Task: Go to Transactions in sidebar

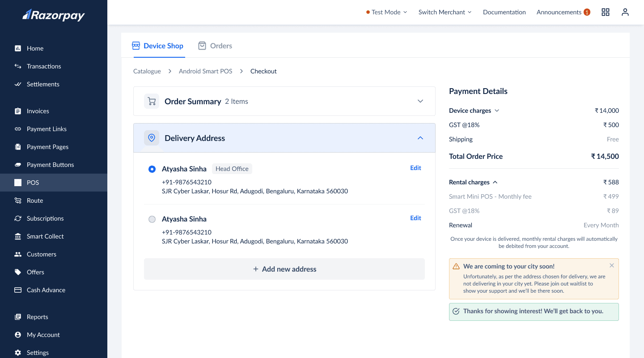Action: point(54,66)
